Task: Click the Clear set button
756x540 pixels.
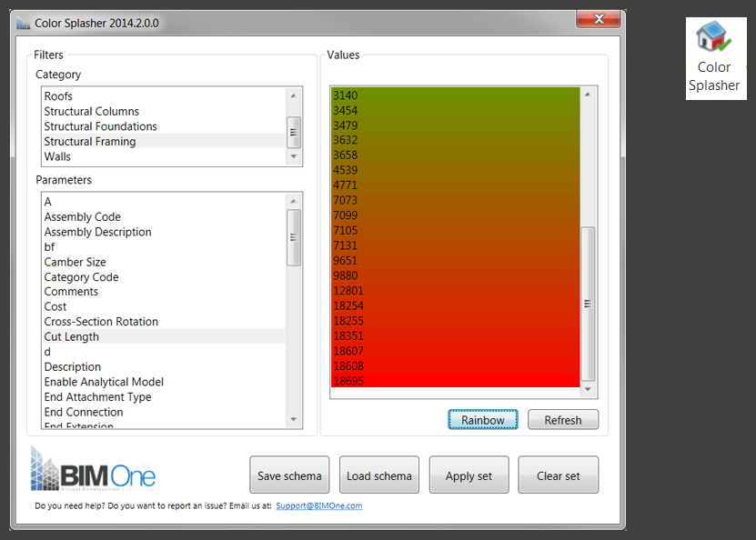Action: (x=559, y=475)
